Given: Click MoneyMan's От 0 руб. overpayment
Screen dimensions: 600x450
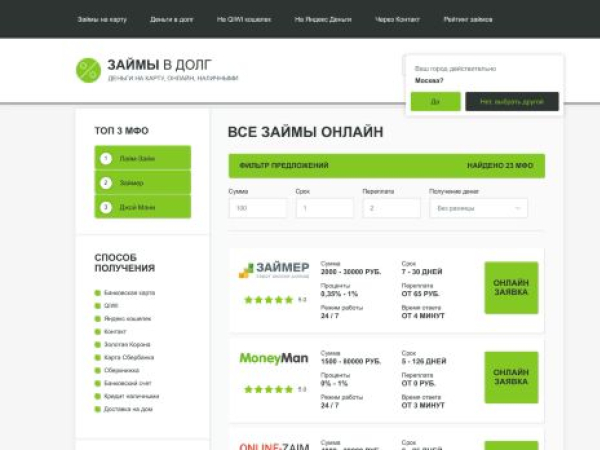Looking at the screenshot, I should (418, 383).
